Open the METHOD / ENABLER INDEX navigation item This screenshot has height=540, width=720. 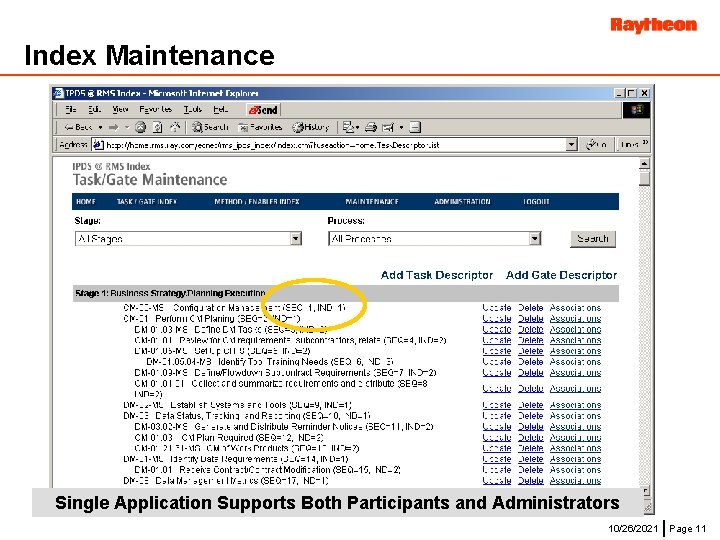pos(257,202)
